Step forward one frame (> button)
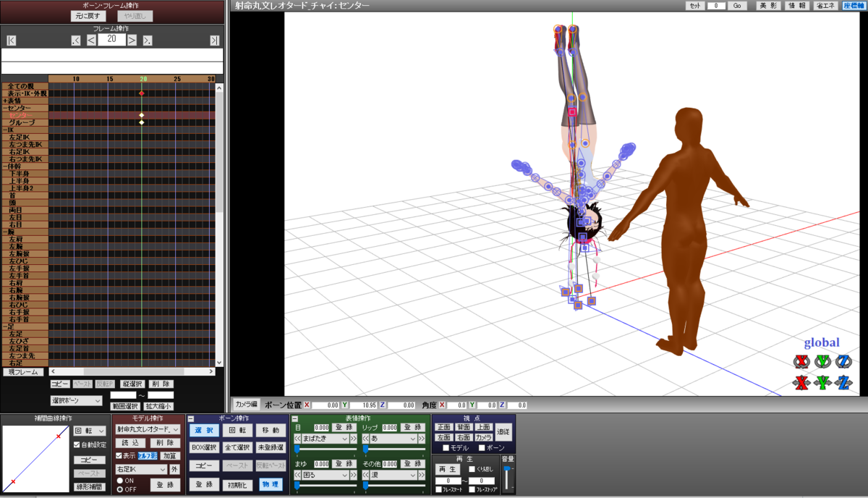The image size is (868, 498). click(x=132, y=40)
